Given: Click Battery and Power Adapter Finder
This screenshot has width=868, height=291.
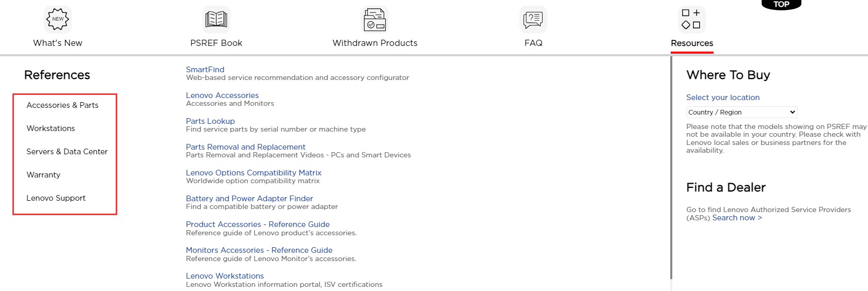Looking at the screenshot, I should coord(249,199).
